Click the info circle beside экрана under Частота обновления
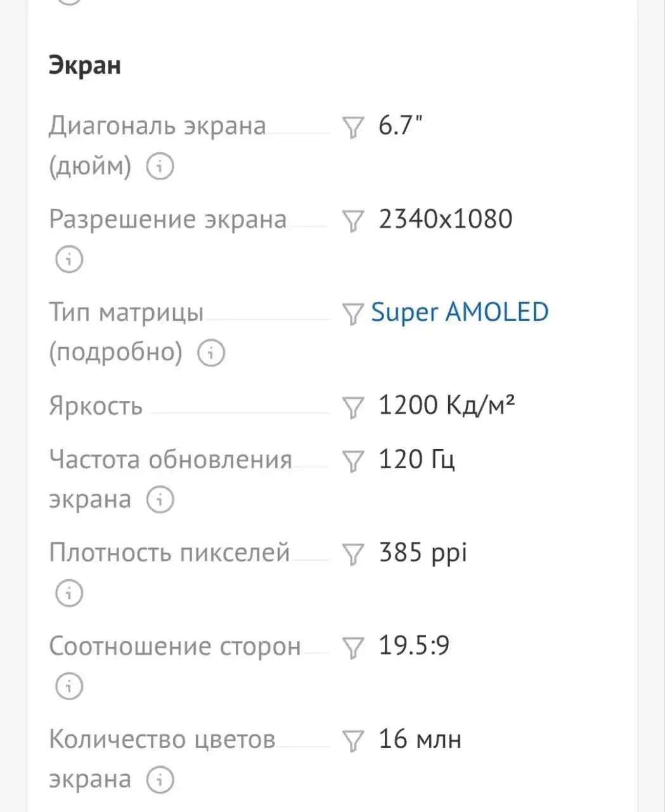The image size is (665, 812). click(160, 500)
